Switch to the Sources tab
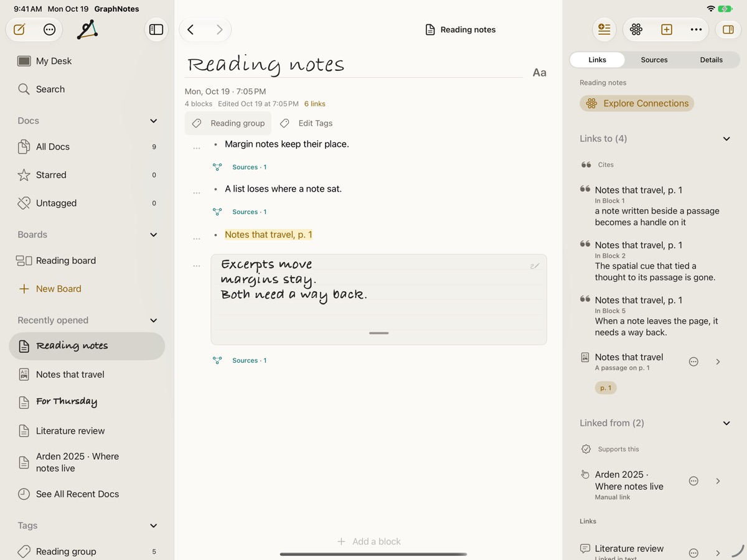Image resolution: width=747 pixels, height=560 pixels. (654, 60)
